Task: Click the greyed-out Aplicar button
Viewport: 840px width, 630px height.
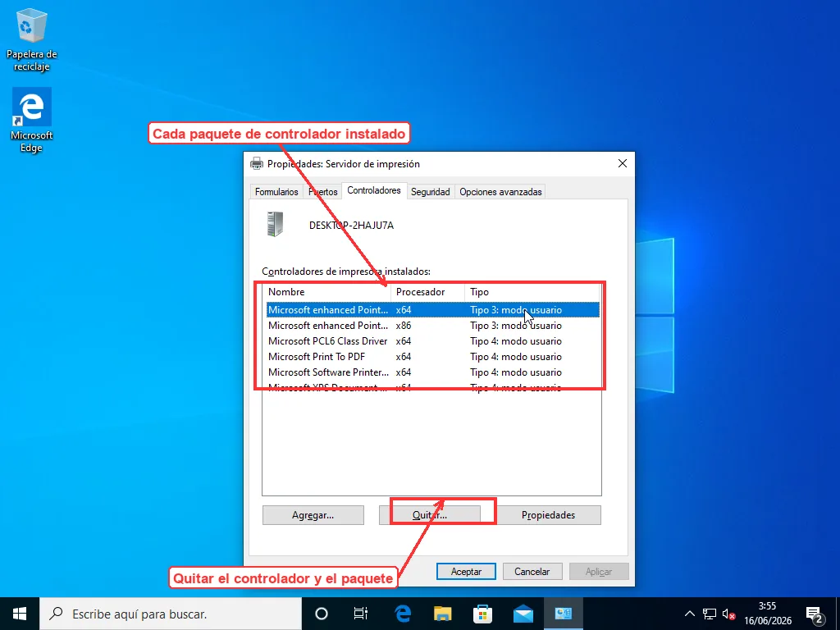Action: pyautogui.click(x=599, y=572)
